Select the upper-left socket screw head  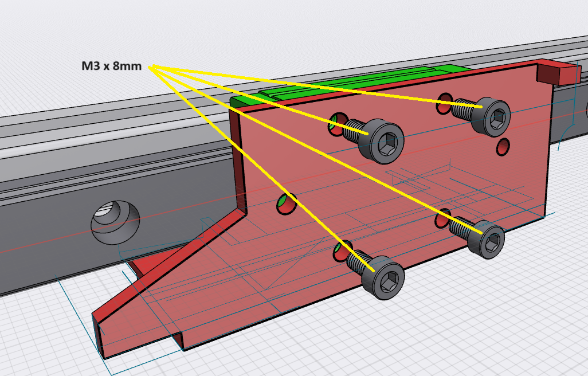(x=381, y=140)
